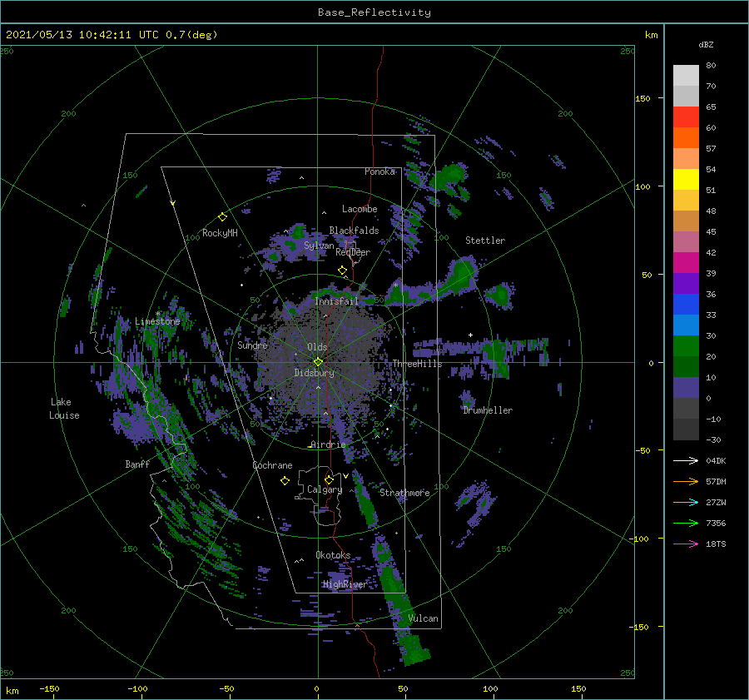Click the Banff label

pyautogui.click(x=137, y=464)
